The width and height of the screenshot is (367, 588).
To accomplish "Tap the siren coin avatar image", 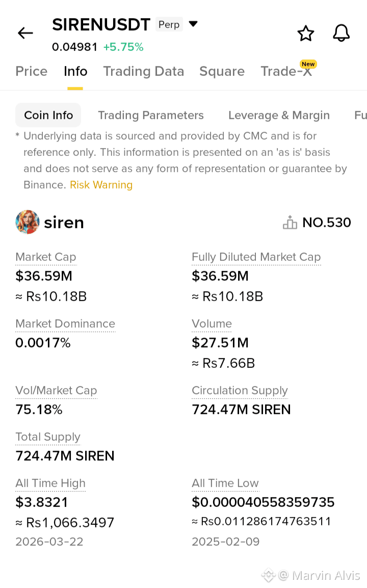I will pyautogui.click(x=28, y=222).
